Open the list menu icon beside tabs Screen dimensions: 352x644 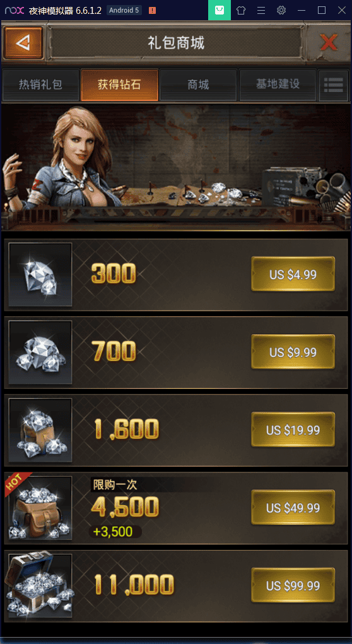[x=334, y=85]
